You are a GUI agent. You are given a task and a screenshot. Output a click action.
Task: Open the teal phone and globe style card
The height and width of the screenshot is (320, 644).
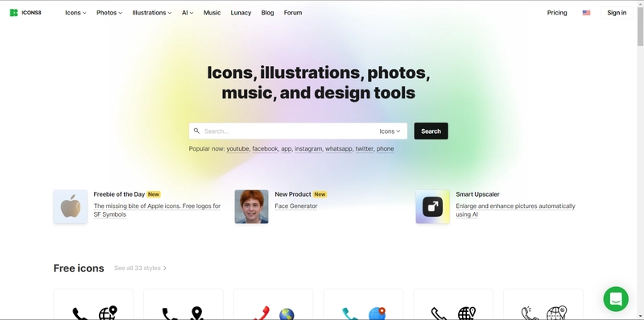pos(364,305)
